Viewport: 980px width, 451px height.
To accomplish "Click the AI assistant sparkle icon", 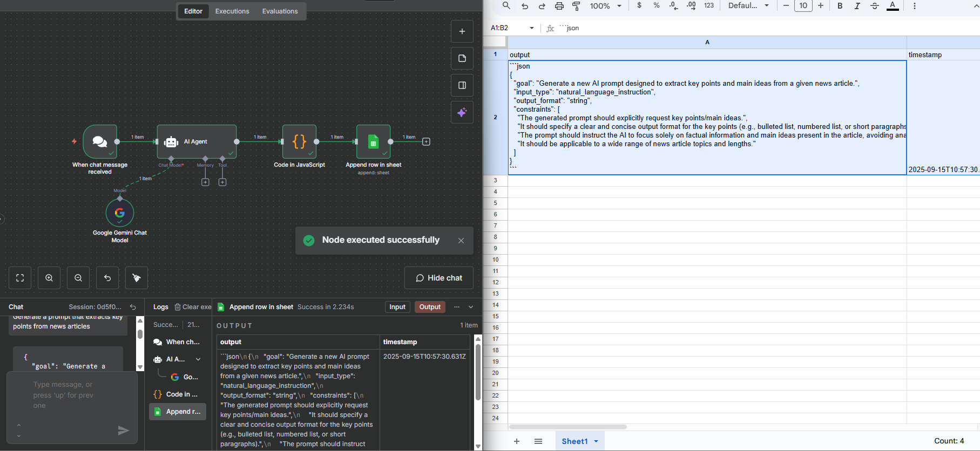I will click(462, 113).
